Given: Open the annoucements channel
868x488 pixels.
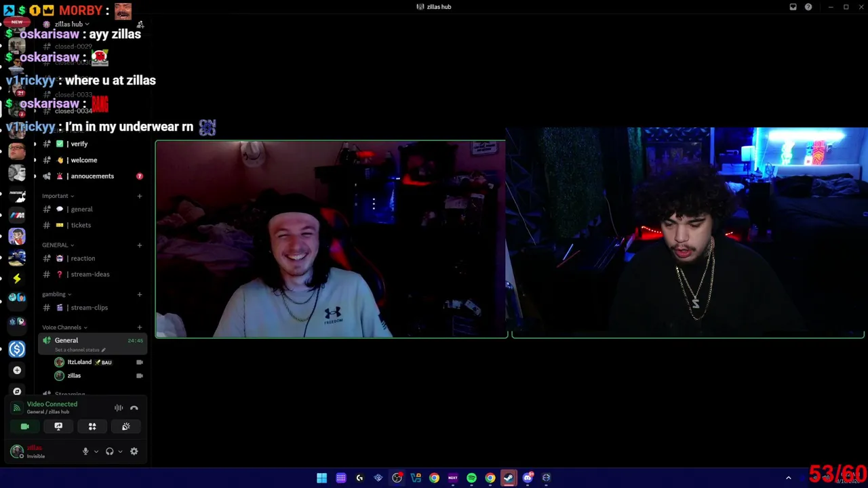Looking at the screenshot, I should (92, 176).
